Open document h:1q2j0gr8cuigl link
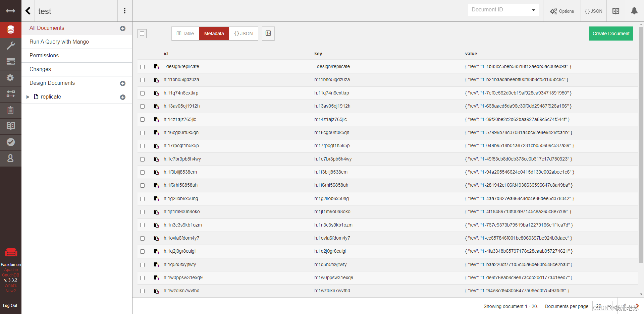The width and height of the screenshot is (644, 314). point(179,251)
